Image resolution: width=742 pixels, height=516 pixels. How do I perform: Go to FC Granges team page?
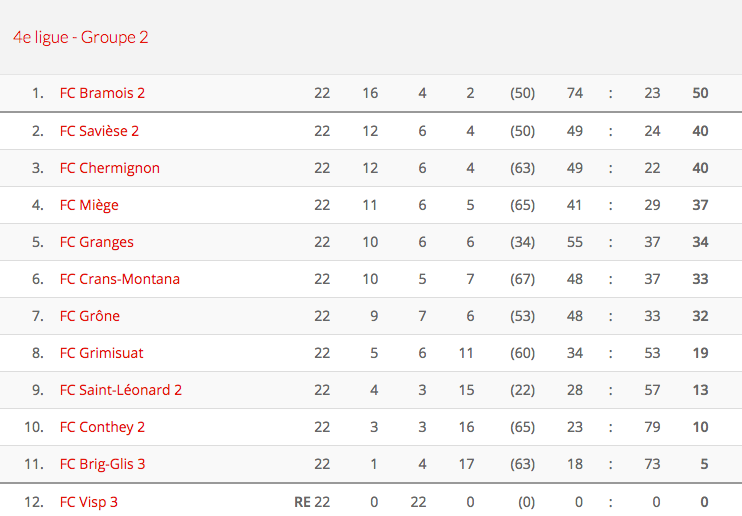point(96,242)
